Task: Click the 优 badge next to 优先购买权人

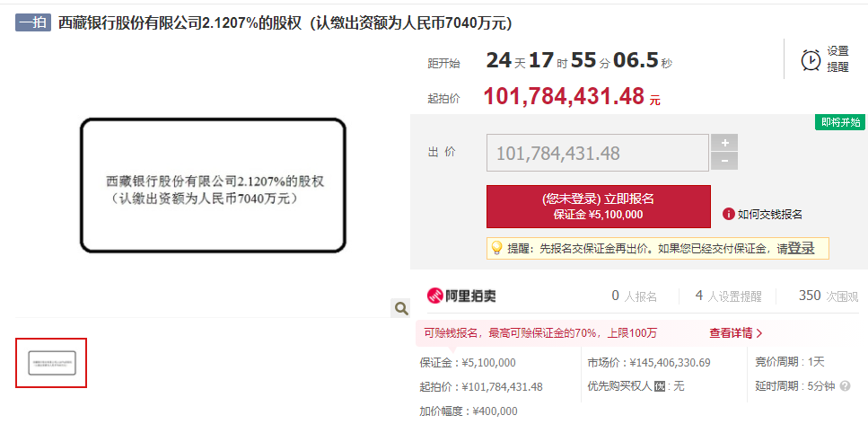Action: pos(659,386)
